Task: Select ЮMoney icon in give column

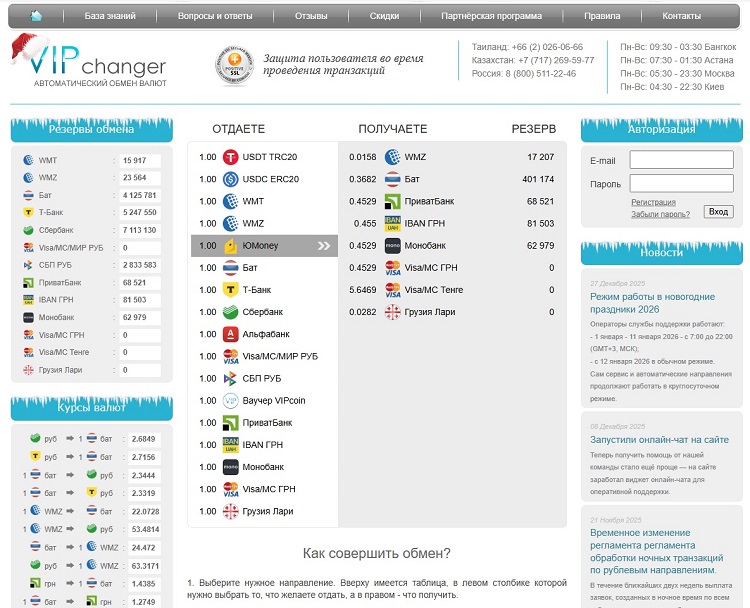Action: pyautogui.click(x=231, y=245)
